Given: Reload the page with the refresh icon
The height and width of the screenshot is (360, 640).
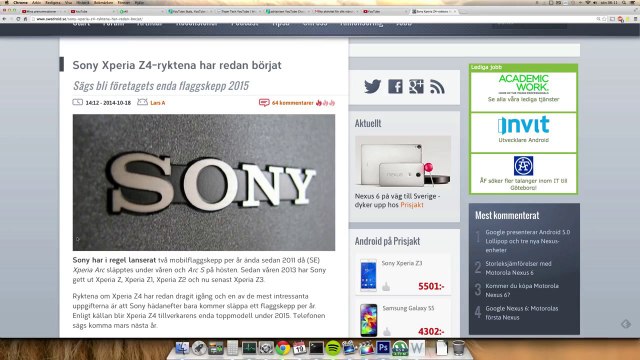Looking at the screenshot, I should 18,19.
